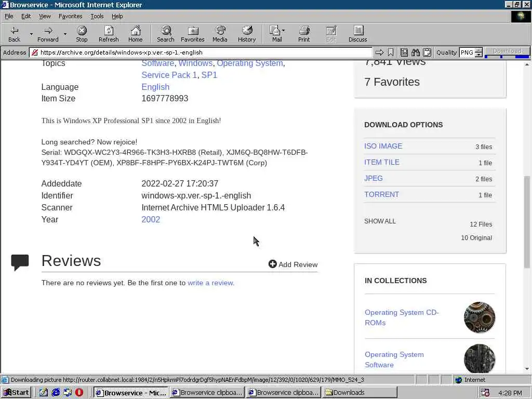Screen dimensions: 532x399
Task: Follow the Service Pack 1 topic link
Action: coord(169,75)
